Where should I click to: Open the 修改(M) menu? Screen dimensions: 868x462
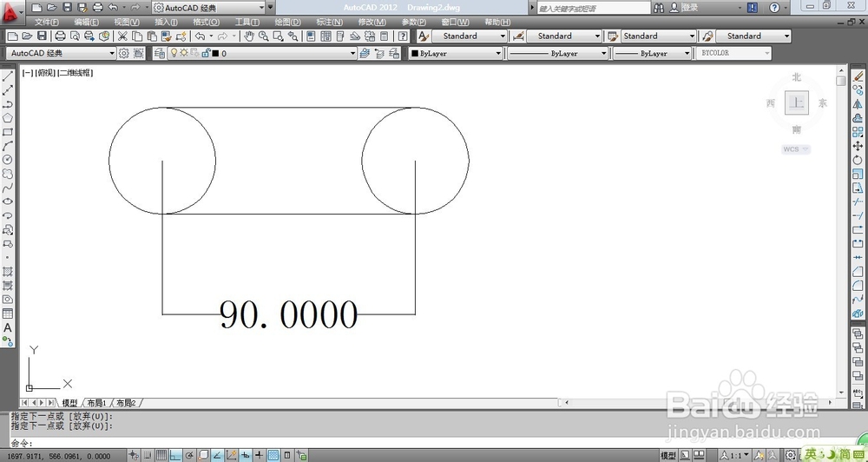[372, 23]
